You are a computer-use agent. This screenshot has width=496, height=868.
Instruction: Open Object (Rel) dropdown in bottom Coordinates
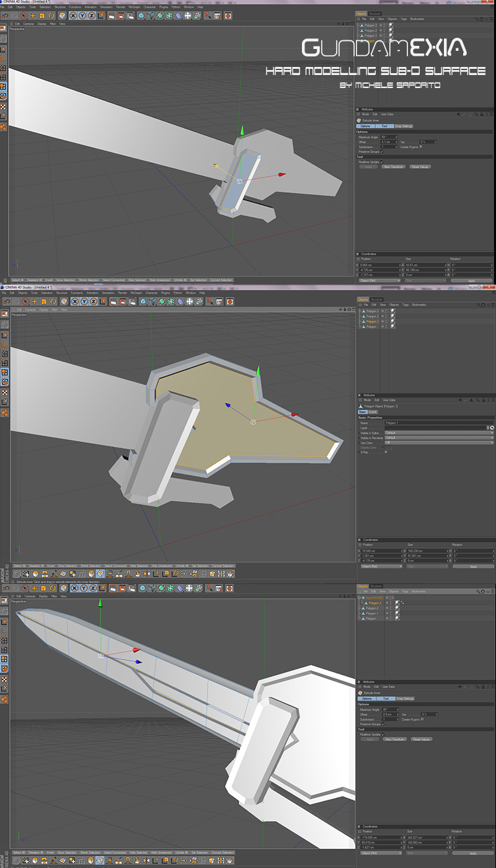point(381,852)
